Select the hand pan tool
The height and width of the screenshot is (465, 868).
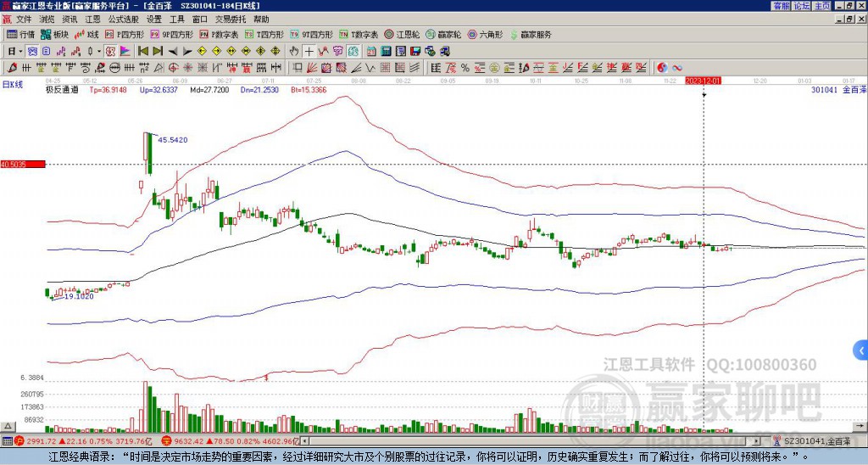click(x=294, y=52)
